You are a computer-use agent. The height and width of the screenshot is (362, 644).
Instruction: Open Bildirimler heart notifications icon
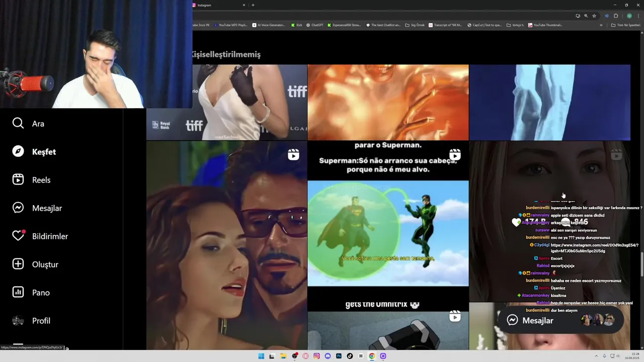tap(18, 236)
